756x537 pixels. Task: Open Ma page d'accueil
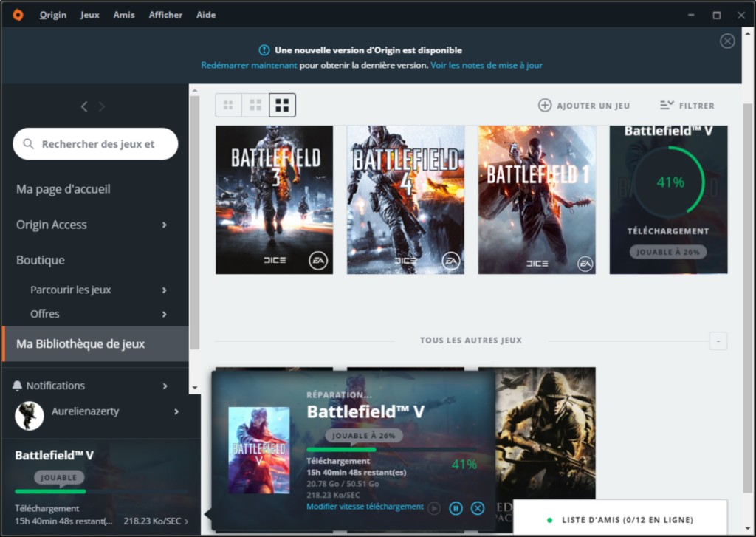point(63,189)
